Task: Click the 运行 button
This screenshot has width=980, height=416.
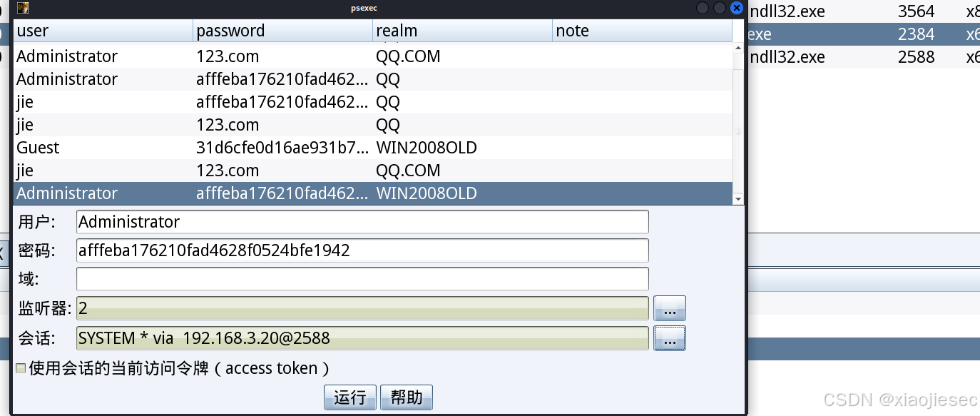Action: (x=349, y=397)
